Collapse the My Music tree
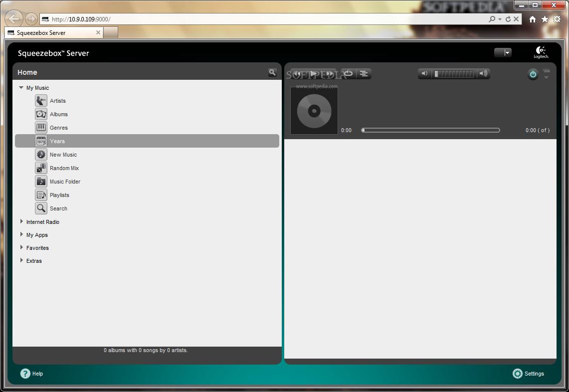This screenshot has width=569, height=392. point(21,87)
